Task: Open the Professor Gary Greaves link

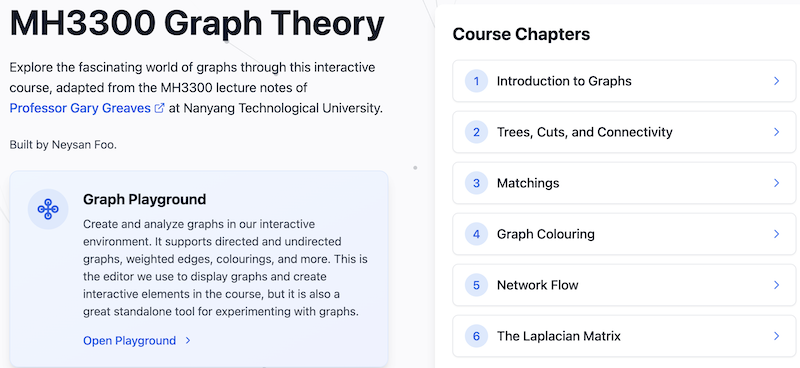Action: (x=80, y=108)
